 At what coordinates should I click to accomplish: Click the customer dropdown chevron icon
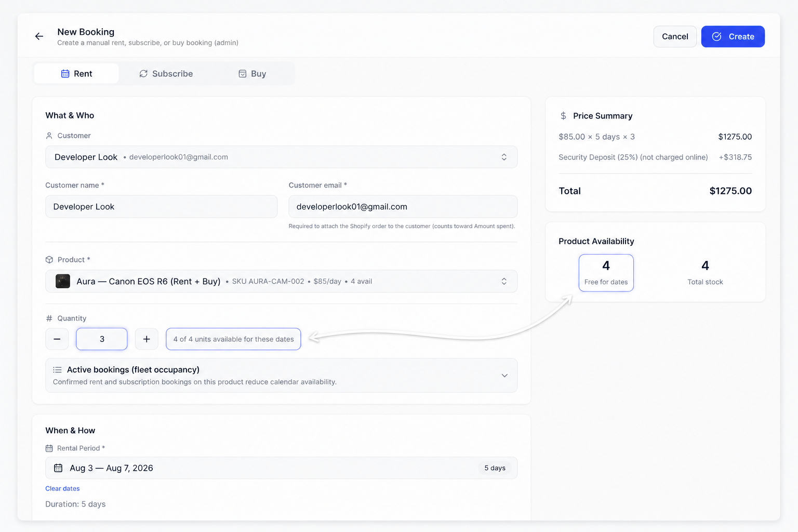504,157
